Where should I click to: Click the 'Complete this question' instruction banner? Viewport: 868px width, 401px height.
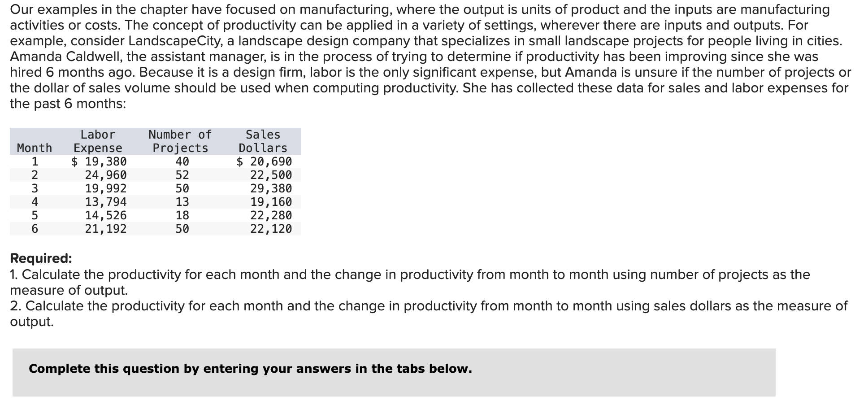coord(394,372)
